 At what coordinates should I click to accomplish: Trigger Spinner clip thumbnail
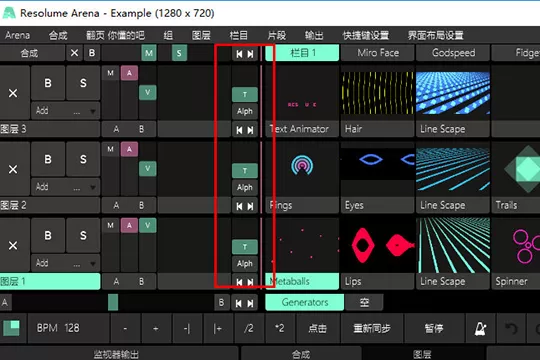pyautogui.click(x=516, y=245)
